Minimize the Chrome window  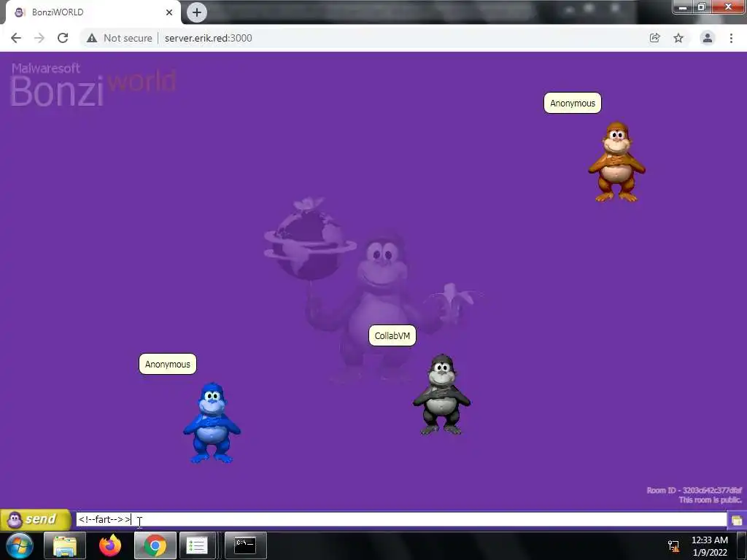click(683, 7)
